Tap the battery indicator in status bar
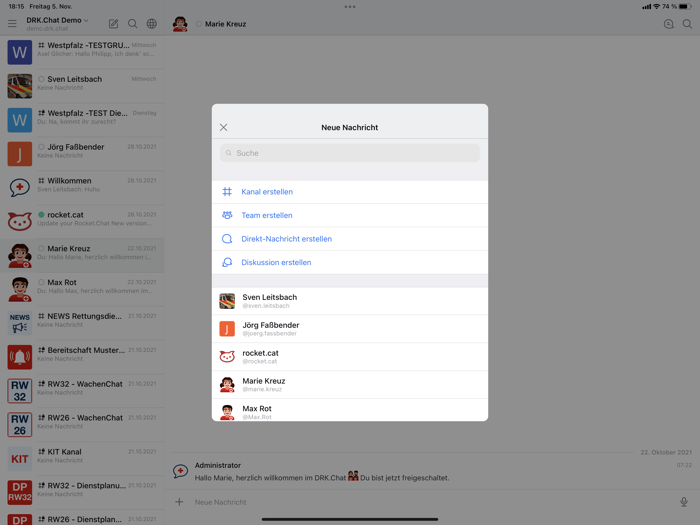Viewport: 700px width, 525px height. (685, 7)
